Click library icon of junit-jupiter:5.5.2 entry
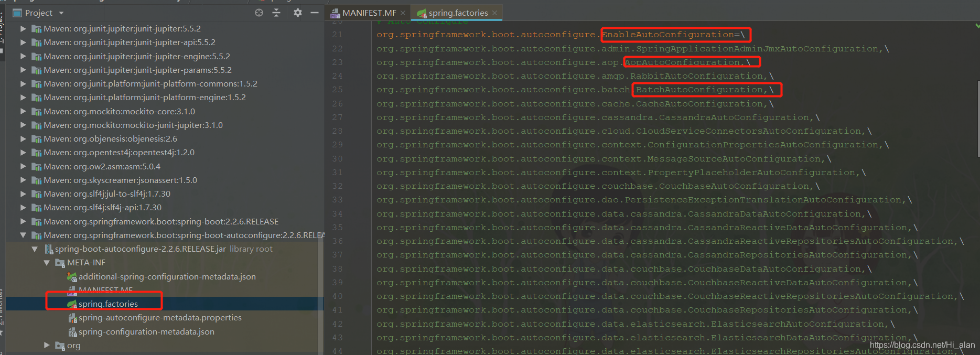Screen dimensions: 980x355 click(36, 28)
